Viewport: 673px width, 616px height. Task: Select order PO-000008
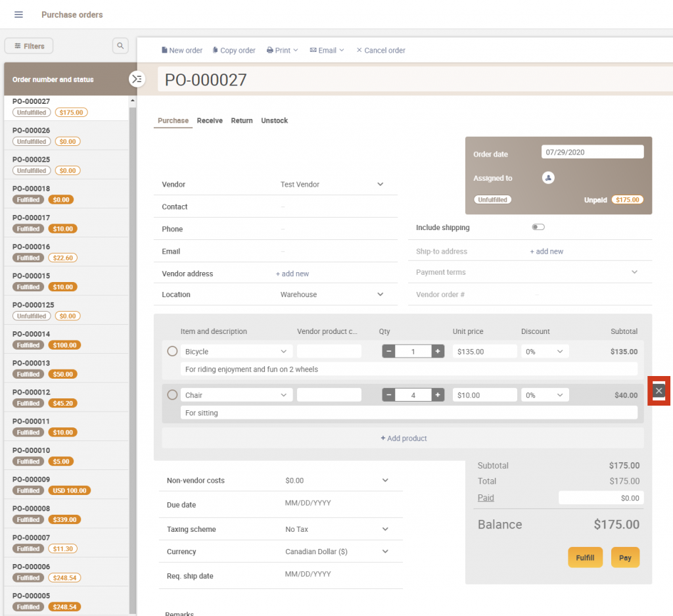pyautogui.click(x=66, y=514)
